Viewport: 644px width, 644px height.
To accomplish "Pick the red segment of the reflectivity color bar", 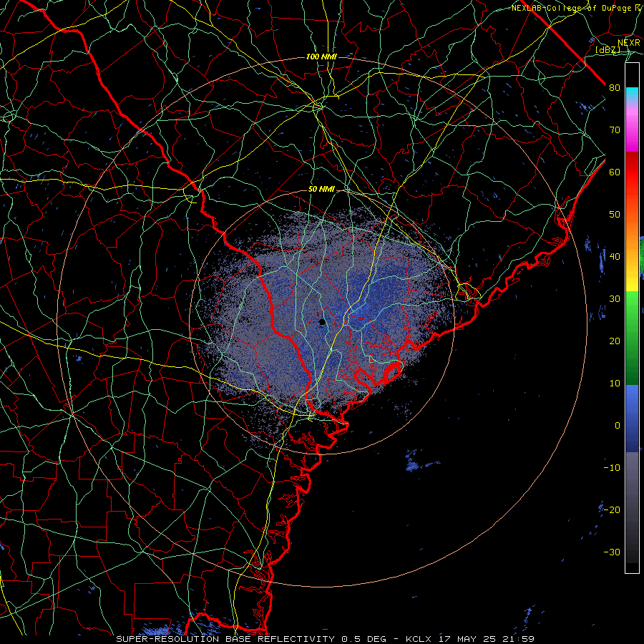I will [632, 172].
